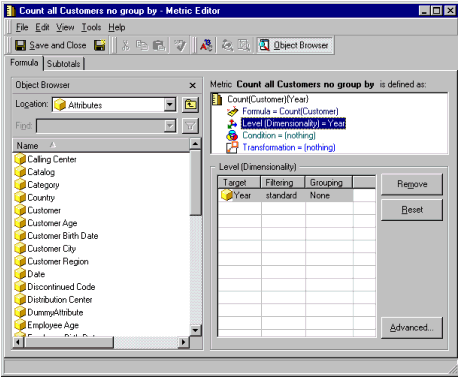
Task: Click the Advanced... button
Action: (412, 328)
